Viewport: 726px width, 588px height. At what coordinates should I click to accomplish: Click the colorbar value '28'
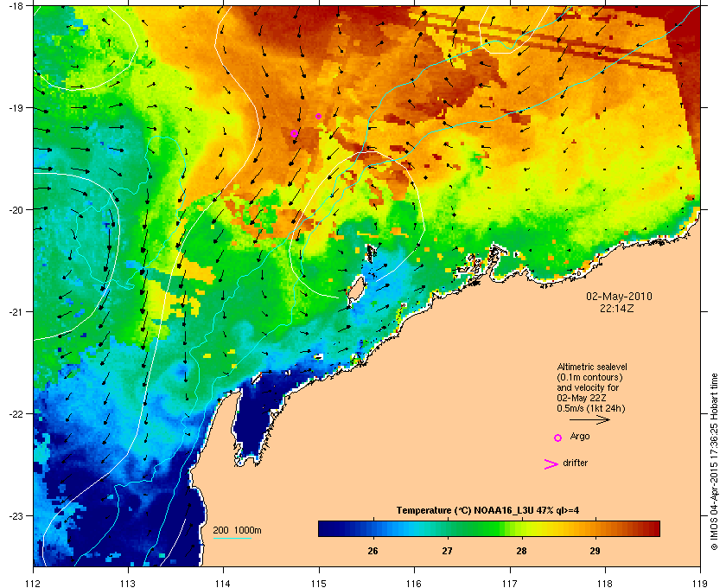[521, 551]
